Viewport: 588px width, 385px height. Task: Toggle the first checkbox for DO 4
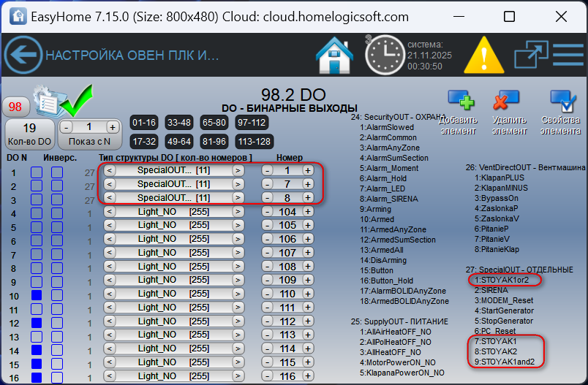(37, 213)
